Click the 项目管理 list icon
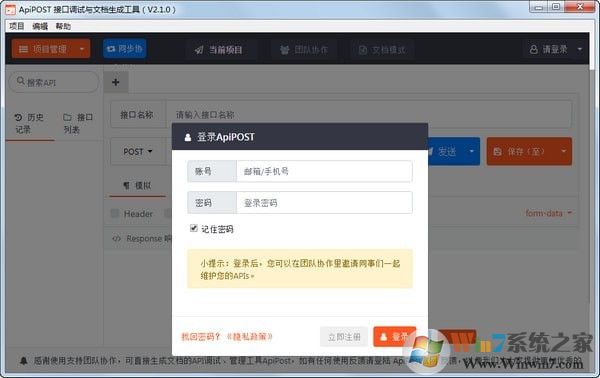This screenshot has height=378, width=600. pyautogui.click(x=23, y=49)
